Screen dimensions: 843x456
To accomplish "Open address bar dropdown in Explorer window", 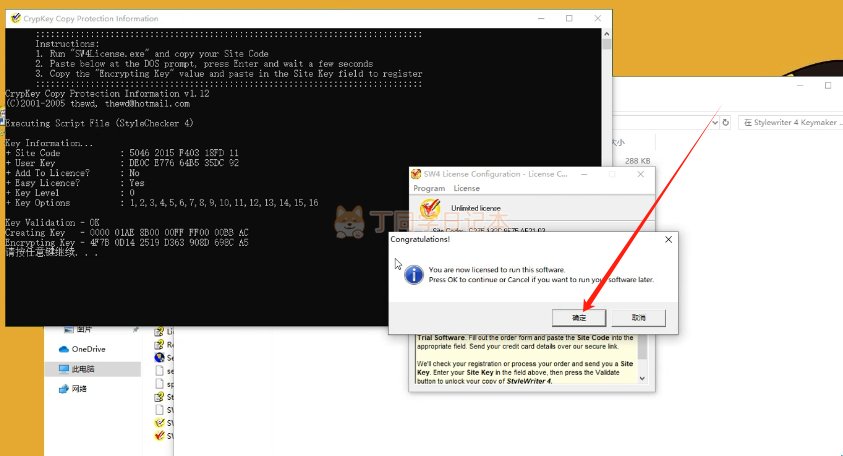I will (715, 123).
